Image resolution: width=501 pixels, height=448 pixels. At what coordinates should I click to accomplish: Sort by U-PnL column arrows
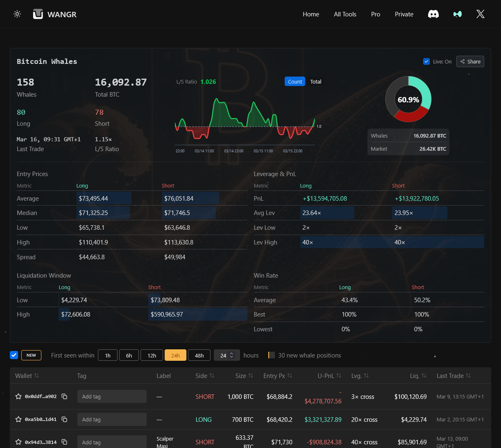tap(339, 376)
